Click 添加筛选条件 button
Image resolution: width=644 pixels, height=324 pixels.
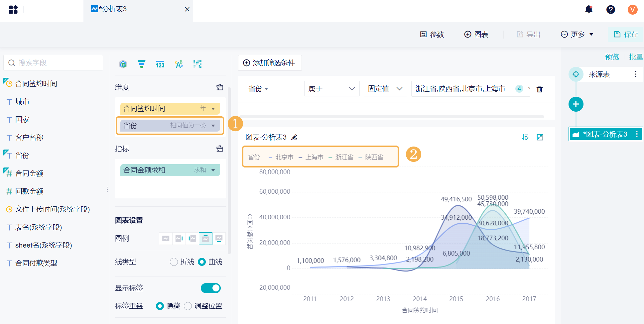(x=270, y=63)
